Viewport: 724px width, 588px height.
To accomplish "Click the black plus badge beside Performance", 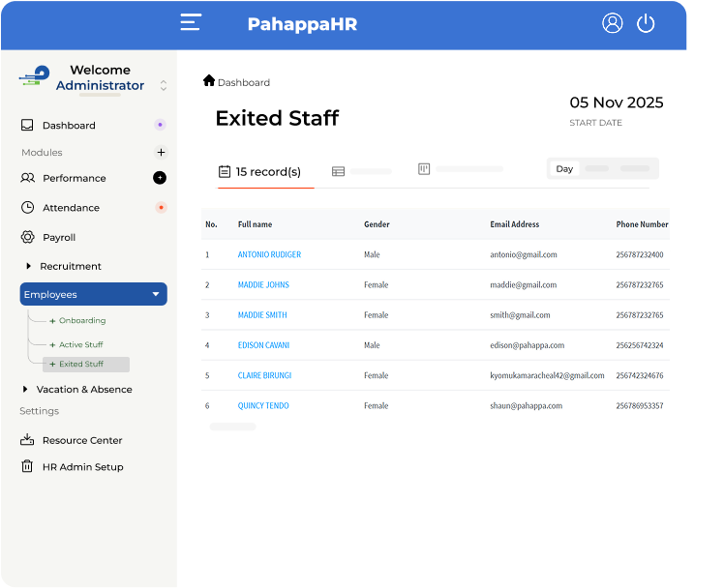I will click(x=160, y=178).
